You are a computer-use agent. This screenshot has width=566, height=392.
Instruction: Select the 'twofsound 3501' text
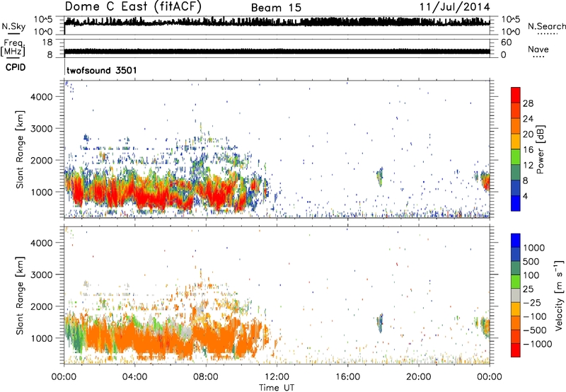[102, 70]
